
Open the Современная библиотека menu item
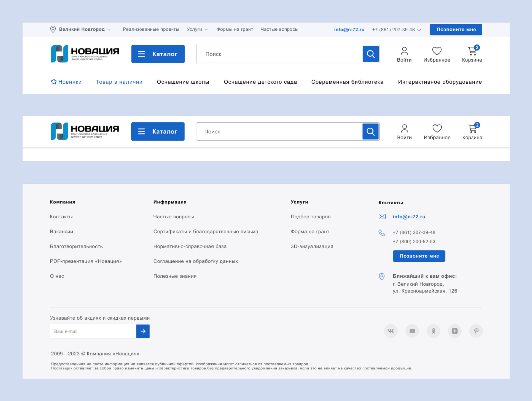(347, 82)
